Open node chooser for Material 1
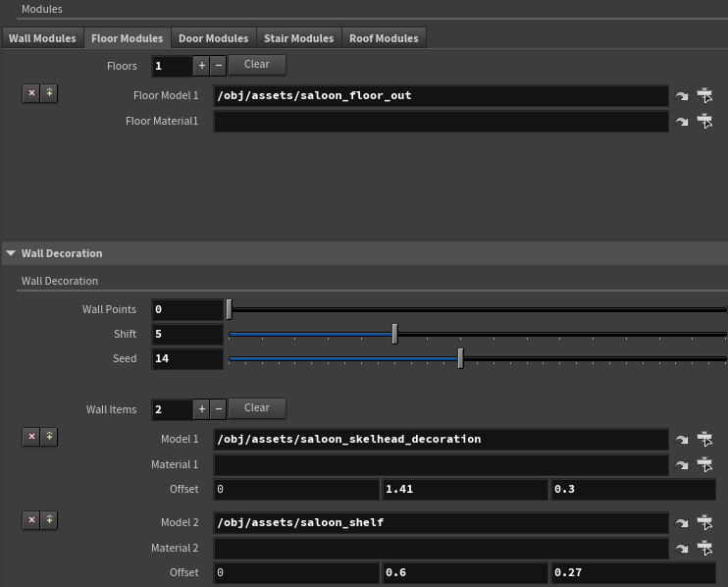 [704, 464]
